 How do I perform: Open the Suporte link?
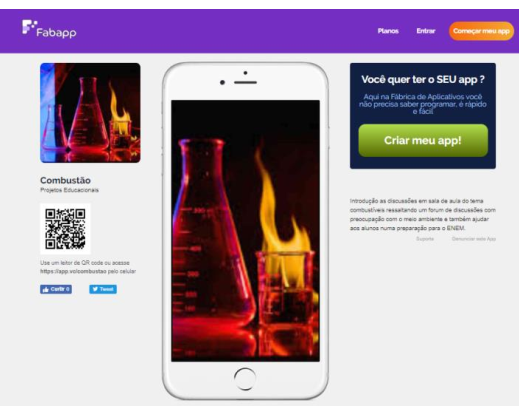pos(425,239)
